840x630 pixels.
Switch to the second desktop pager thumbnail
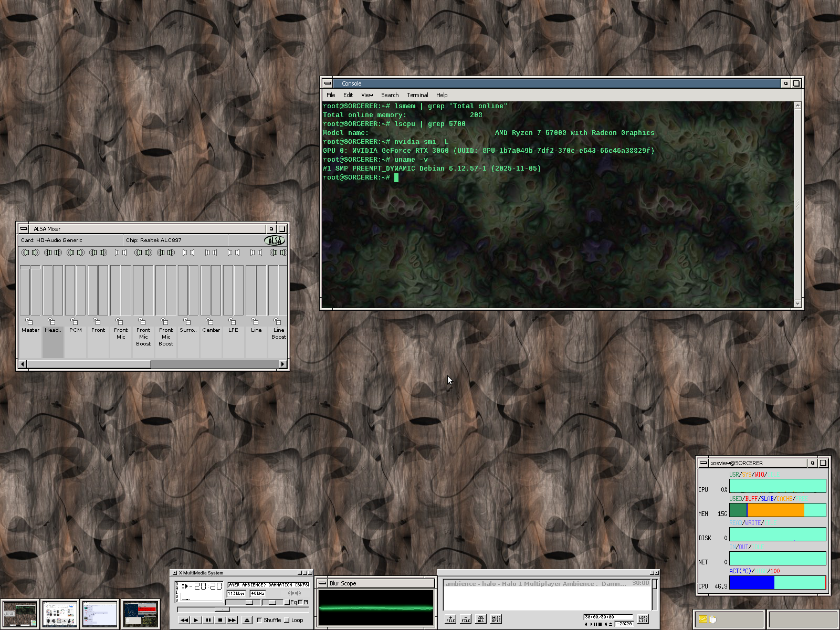click(59, 614)
